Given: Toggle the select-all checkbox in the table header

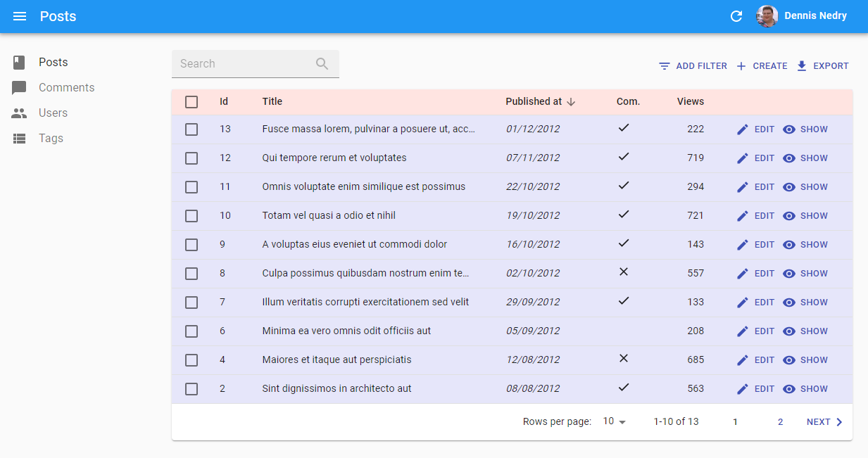Looking at the screenshot, I should tap(191, 102).
